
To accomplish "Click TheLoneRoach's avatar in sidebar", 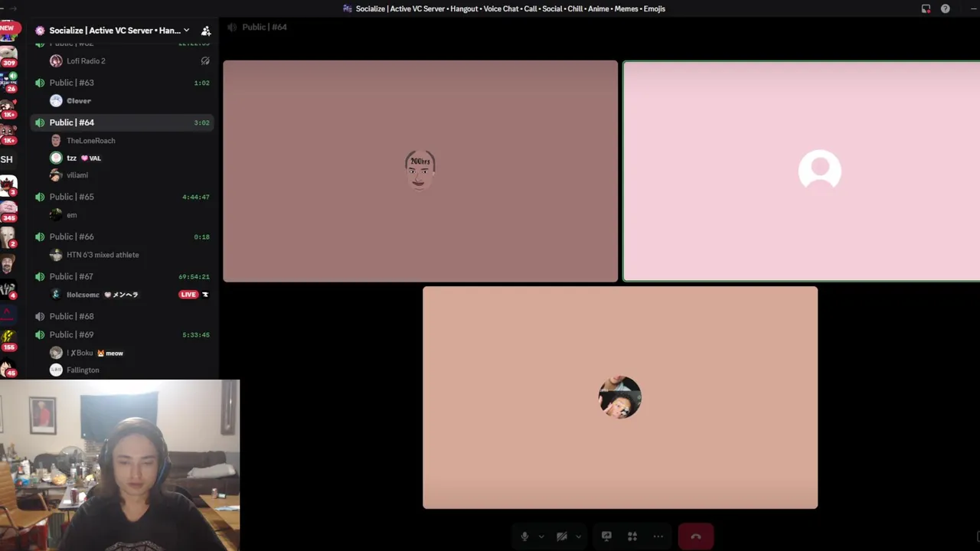I will tap(56, 141).
